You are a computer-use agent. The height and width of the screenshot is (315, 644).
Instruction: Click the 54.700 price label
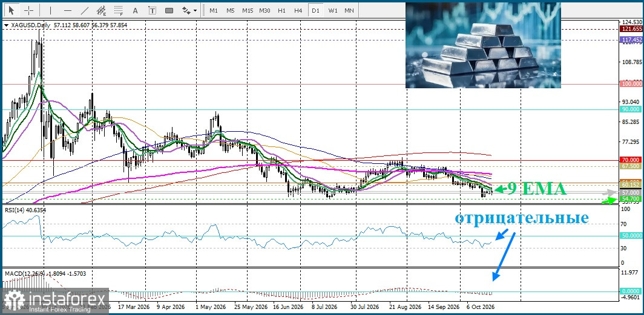point(632,198)
